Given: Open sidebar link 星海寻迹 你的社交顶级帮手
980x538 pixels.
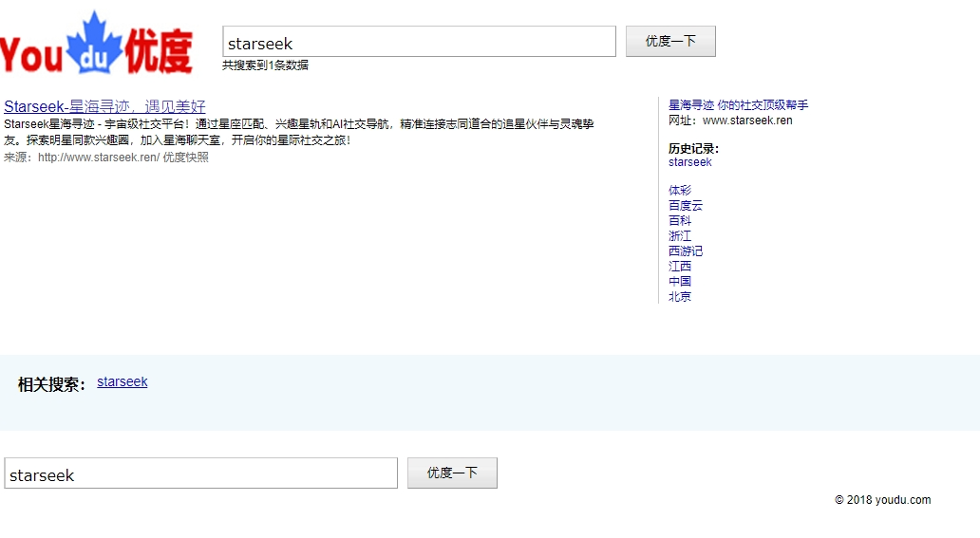Looking at the screenshot, I should tap(738, 105).
